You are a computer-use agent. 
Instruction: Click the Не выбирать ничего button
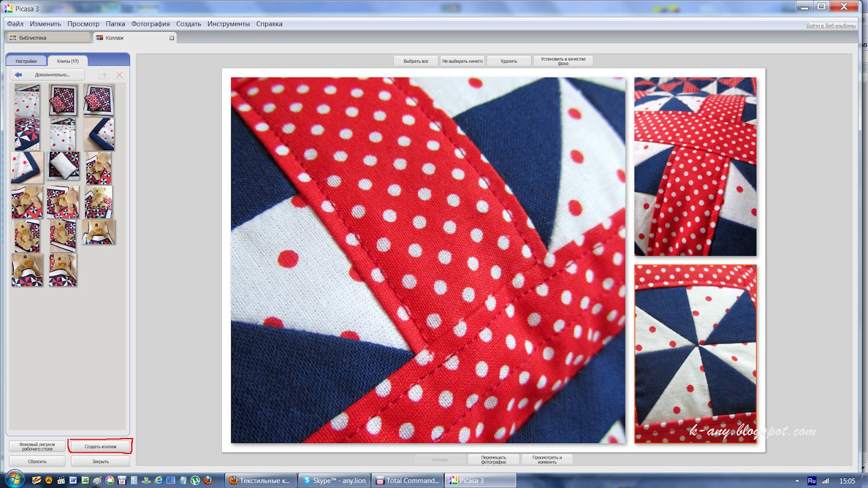[462, 61]
